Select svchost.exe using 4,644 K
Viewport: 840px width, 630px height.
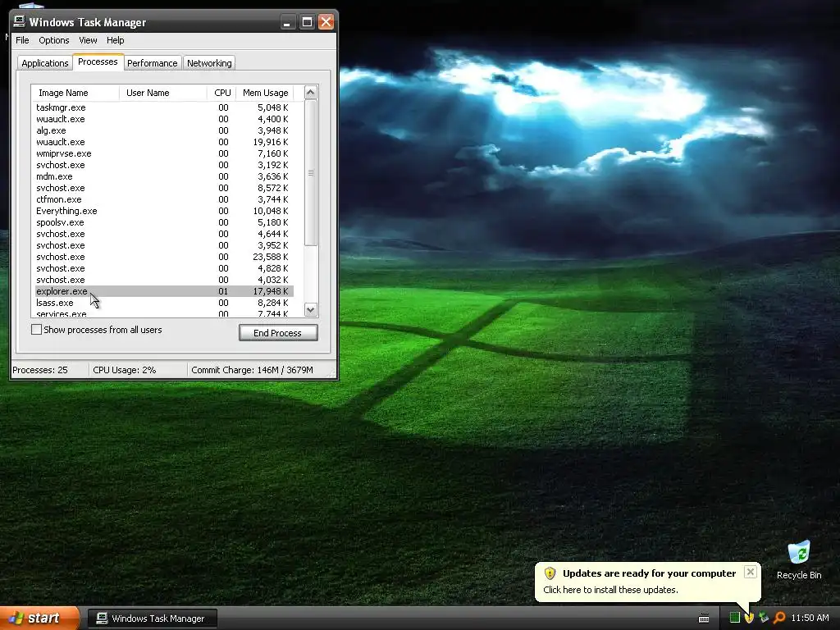tap(164, 234)
